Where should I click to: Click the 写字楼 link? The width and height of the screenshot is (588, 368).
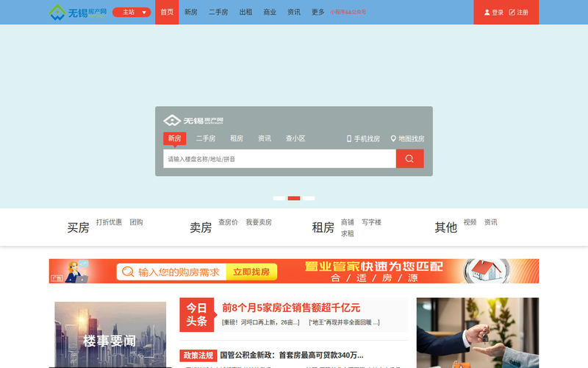[371, 222]
